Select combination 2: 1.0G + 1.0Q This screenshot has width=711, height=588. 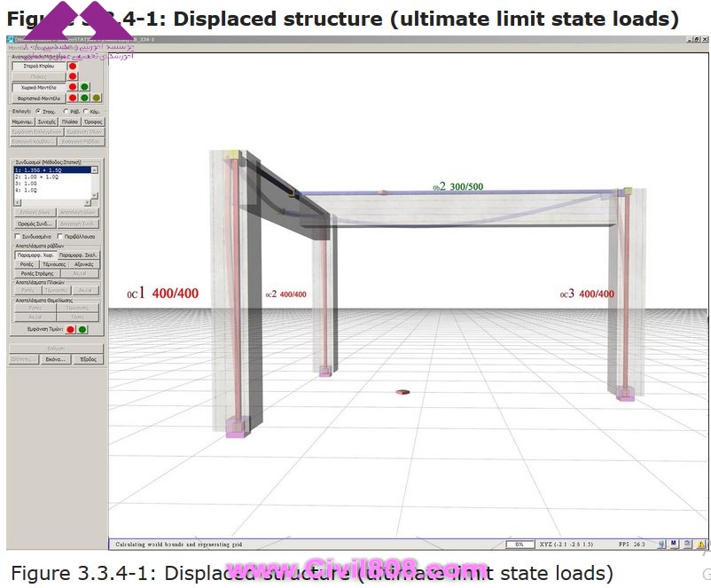click(x=52, y=177)
